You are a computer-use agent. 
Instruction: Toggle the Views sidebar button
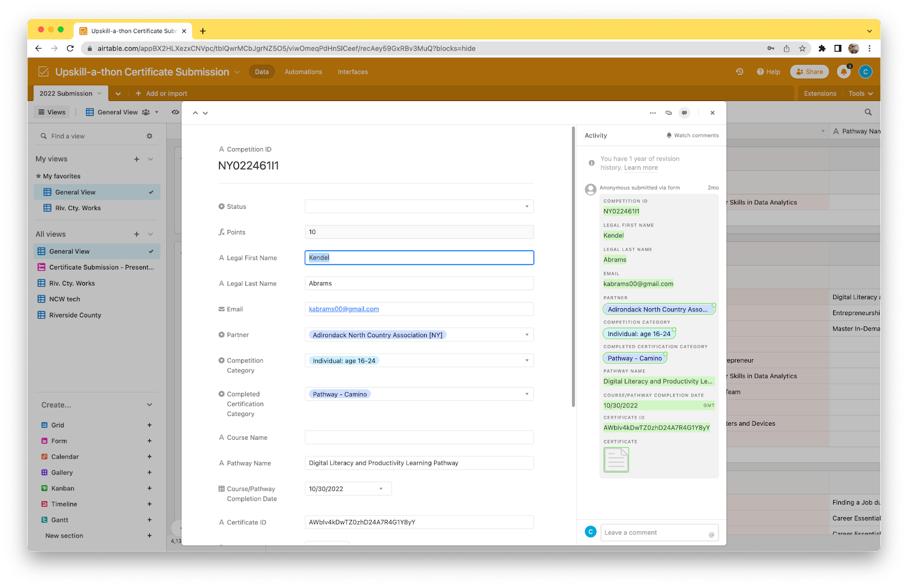52,112
